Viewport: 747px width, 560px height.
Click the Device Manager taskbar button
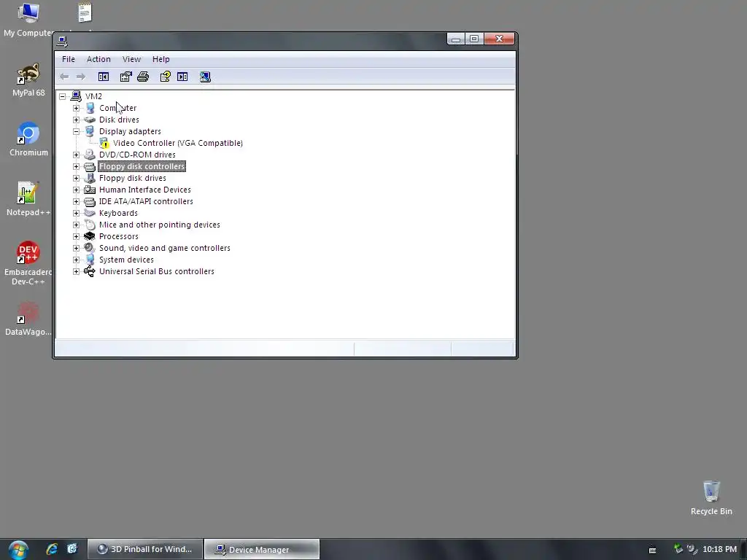tap(262, 549)
